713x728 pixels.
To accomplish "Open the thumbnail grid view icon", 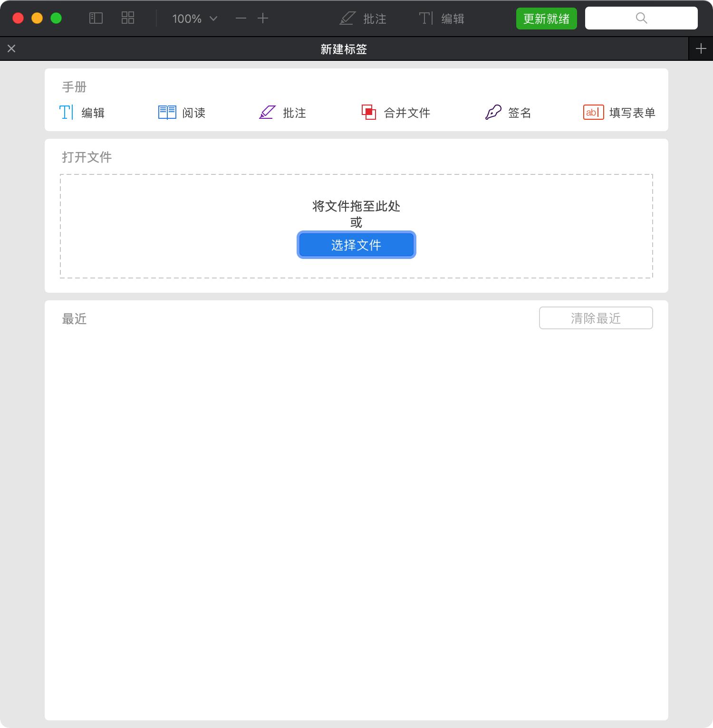I will click(127, 18).
